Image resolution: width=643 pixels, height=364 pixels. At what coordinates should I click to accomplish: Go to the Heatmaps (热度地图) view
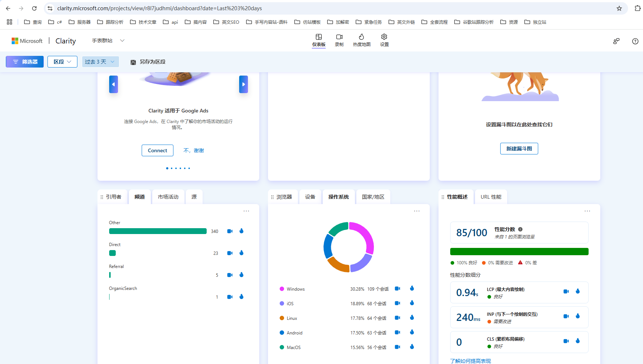tap(361, 40)
